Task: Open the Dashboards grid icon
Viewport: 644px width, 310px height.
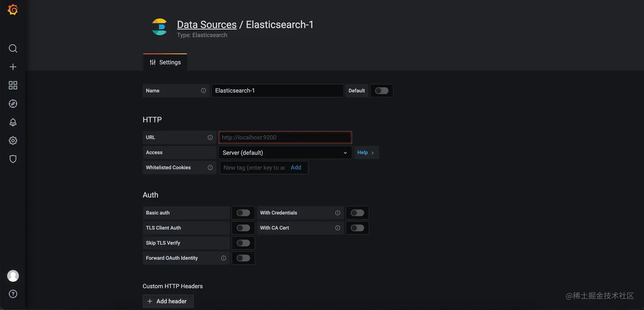Action: pos(13,85)
